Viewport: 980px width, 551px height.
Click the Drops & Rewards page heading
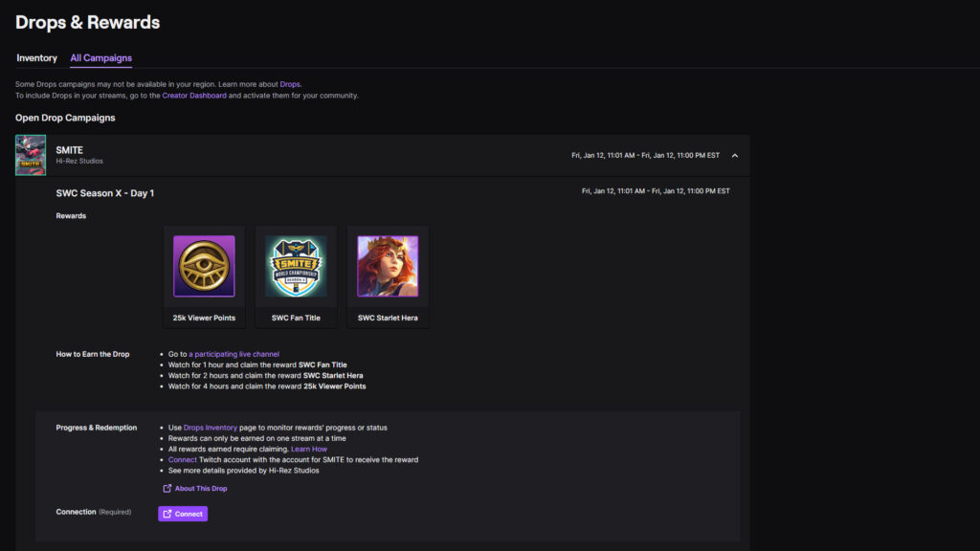87,21
